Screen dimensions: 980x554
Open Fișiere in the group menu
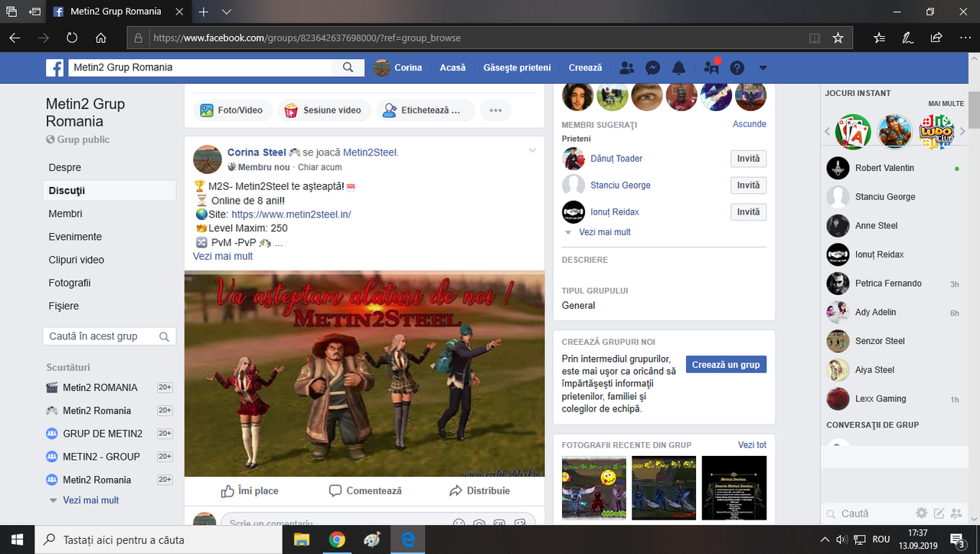coord(64,306)
